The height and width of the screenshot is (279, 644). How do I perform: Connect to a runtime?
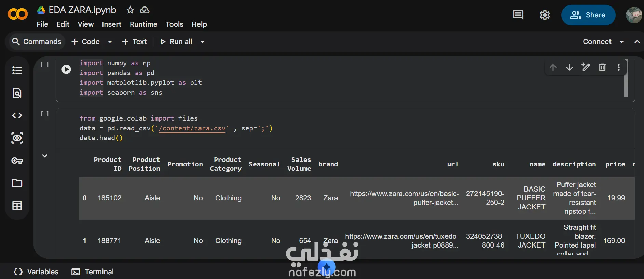(597, 42)
